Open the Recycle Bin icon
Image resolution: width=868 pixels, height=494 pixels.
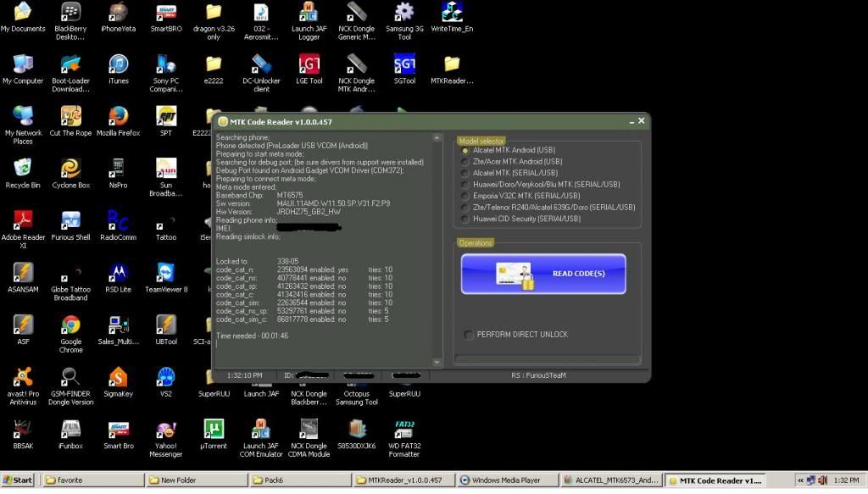click(23, 169)
